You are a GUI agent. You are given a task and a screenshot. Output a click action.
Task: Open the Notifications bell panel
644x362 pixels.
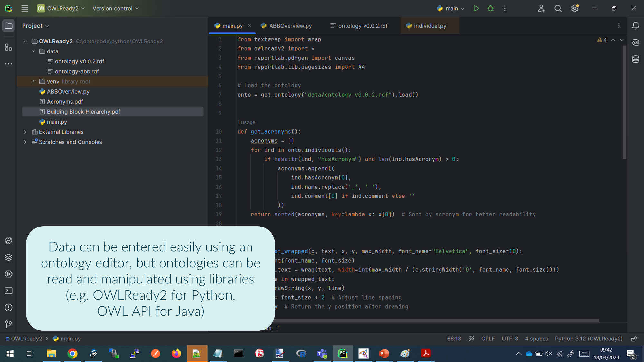(x=636, y=26)
